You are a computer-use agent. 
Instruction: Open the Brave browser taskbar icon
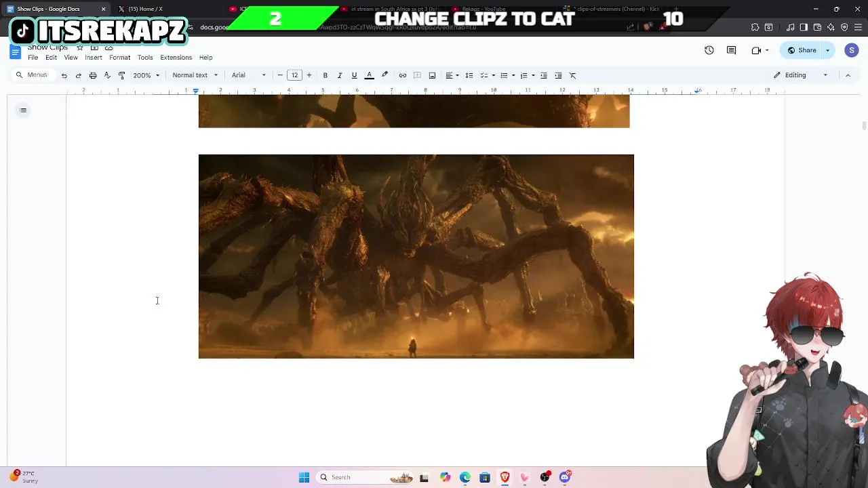(505, 477)
